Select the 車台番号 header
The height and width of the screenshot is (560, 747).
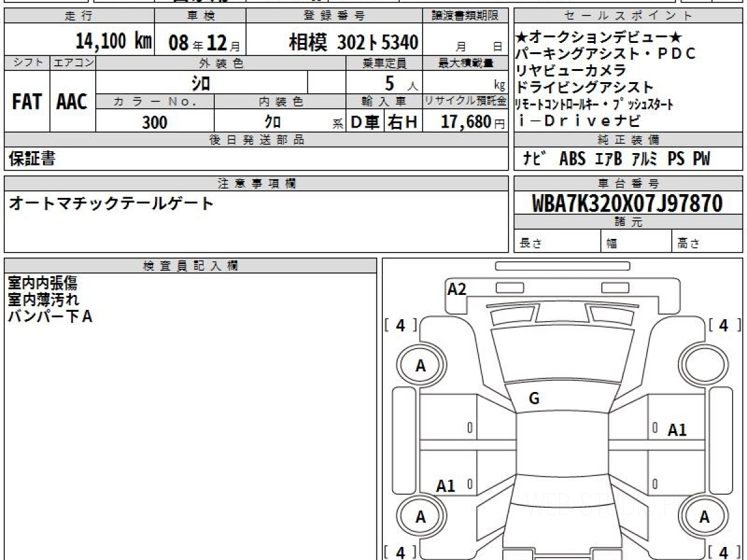click(x=627, y=184)
